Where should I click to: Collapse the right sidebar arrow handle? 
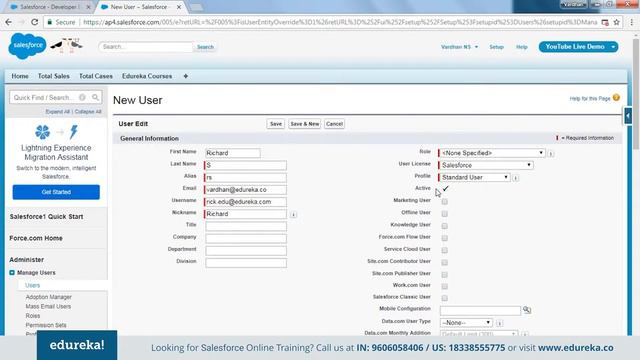point(628,116)
